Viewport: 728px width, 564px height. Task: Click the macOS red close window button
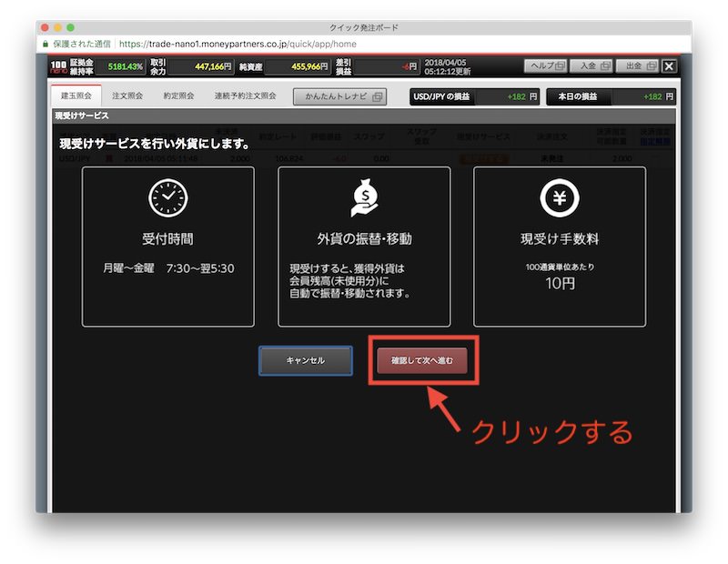click(45, 27)
